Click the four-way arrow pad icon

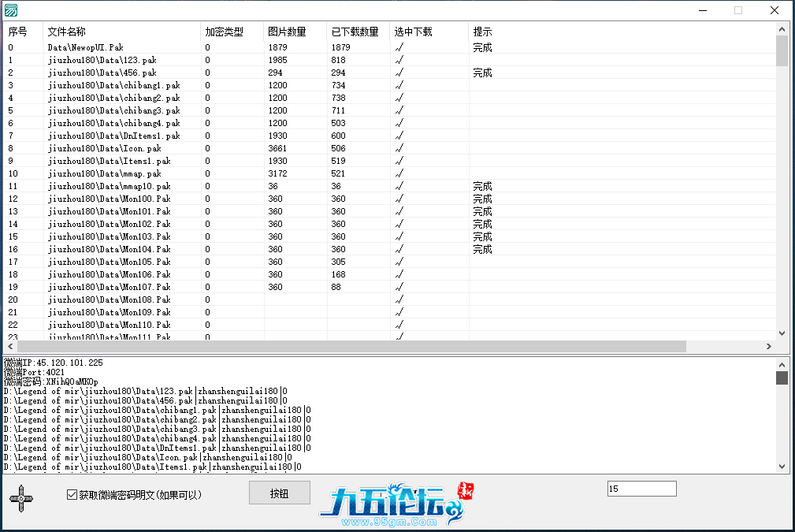tap(21, 497)
